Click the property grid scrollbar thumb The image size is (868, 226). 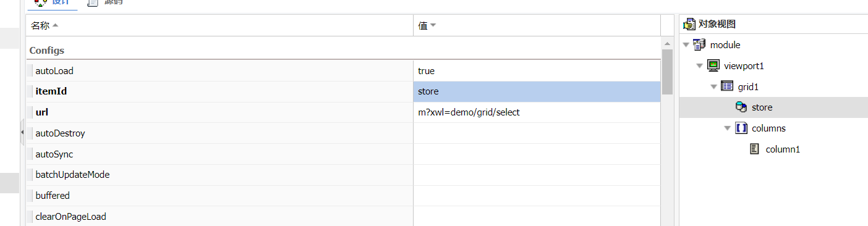pos(666,72)
